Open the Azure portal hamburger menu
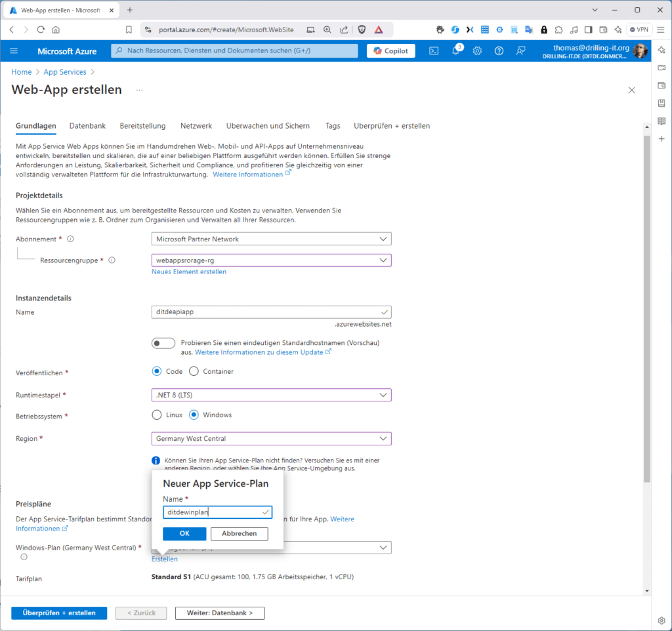This screenshot has width=672, height=631. coord(14,51)
